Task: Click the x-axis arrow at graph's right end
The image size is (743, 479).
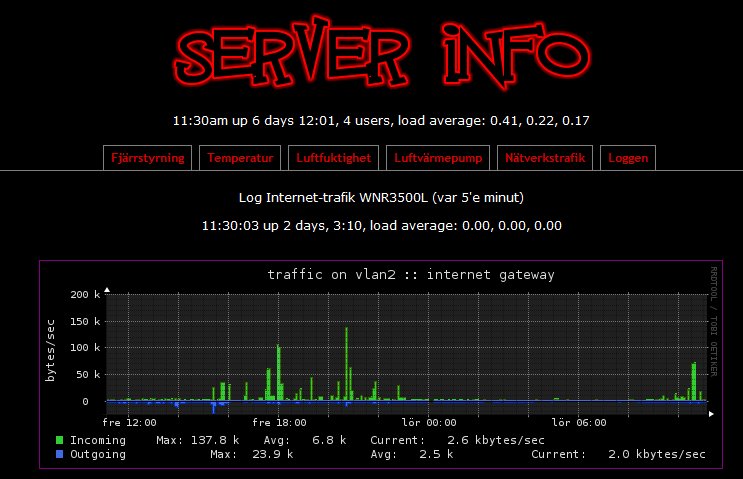Action: 711,413
